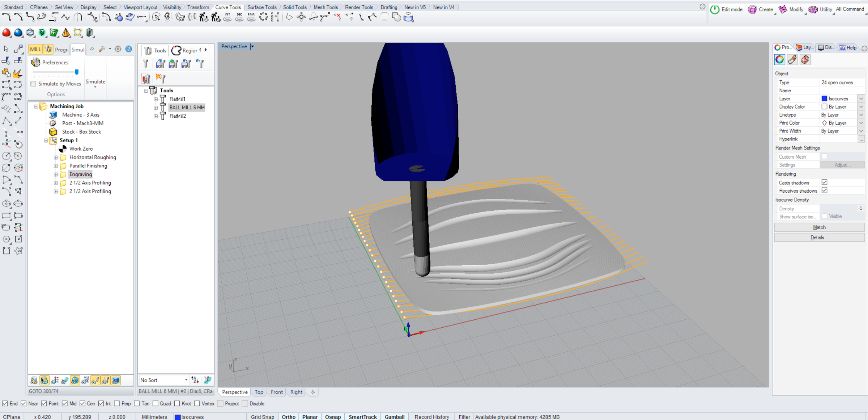Open the Preferences icon in Simulate tab
The image size is (868, 420).
[x=35, y=62]
